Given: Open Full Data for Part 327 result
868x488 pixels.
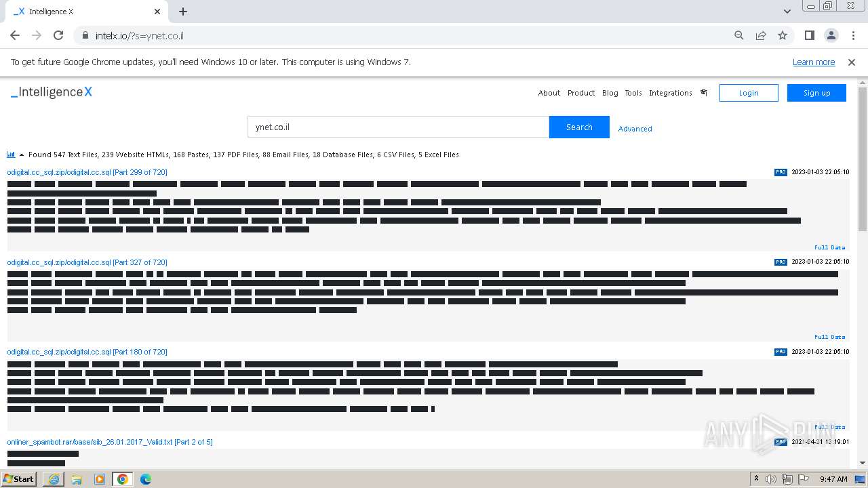Looking at the screenshot, I should tap(830, 337).
